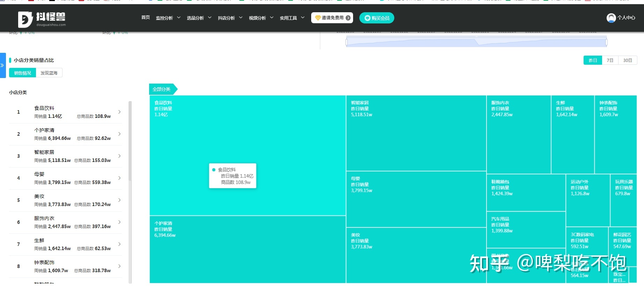644x290 pixels.
Task: Click the chart's right date range slider handle
Action: click(x=606, y=42)
